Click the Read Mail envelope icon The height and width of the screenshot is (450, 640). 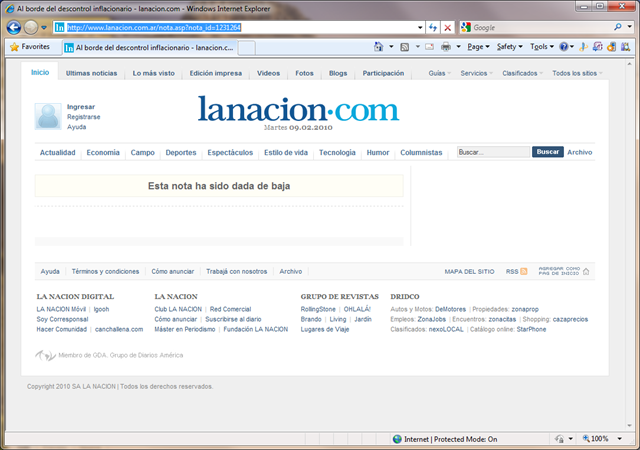(429, 47)
